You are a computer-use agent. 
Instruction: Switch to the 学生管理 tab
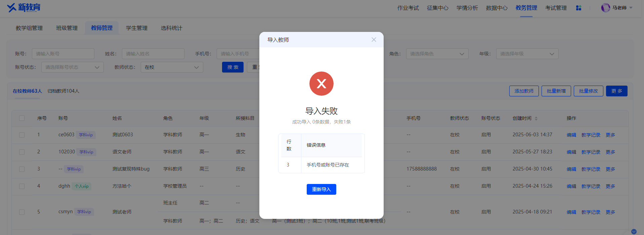(137, 28)
